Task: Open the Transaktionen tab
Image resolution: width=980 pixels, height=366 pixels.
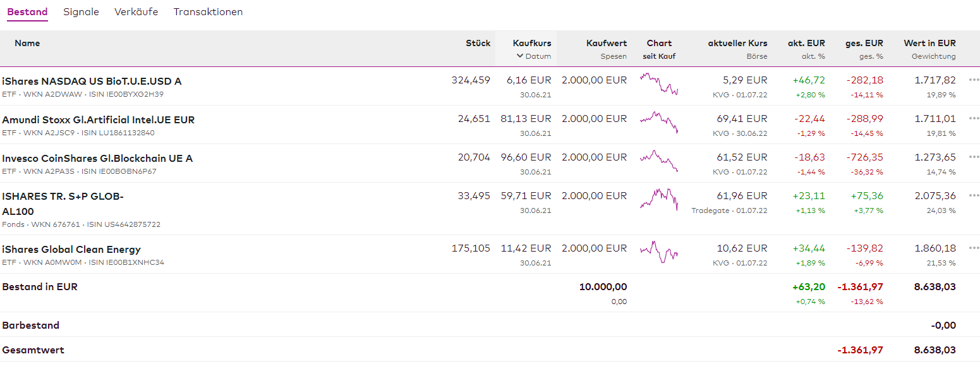Action: 208,12
